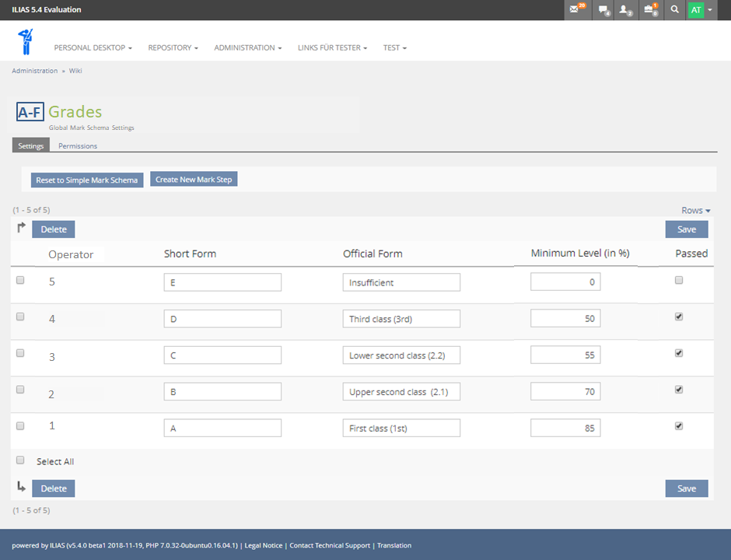
Task: Open the Repository menu
Action: (x=173, y=47)
